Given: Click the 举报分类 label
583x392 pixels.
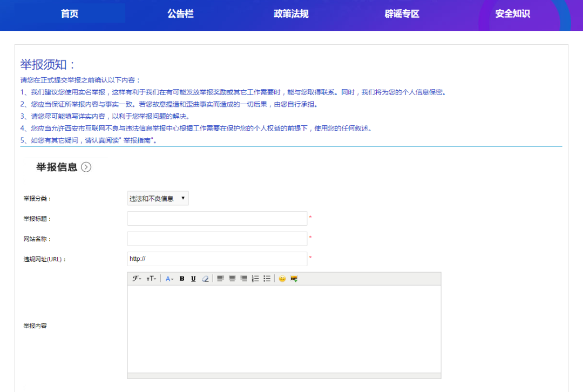Looking at the screenshot, I should click(x=37, y=199).
